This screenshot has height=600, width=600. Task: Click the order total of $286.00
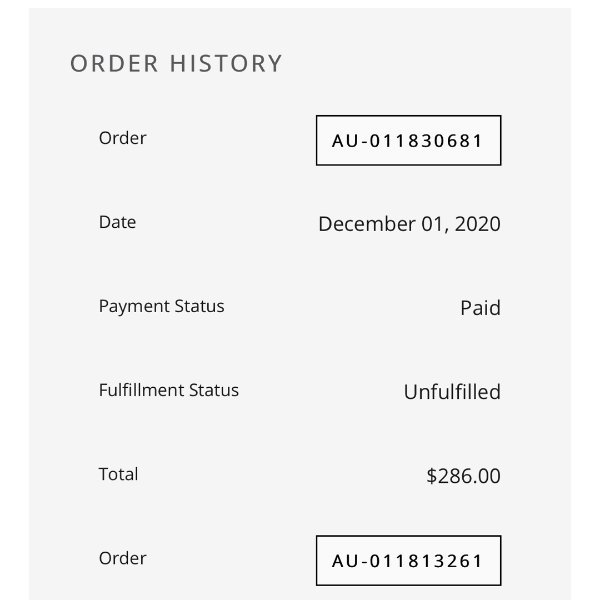click(x=463, y=476)
